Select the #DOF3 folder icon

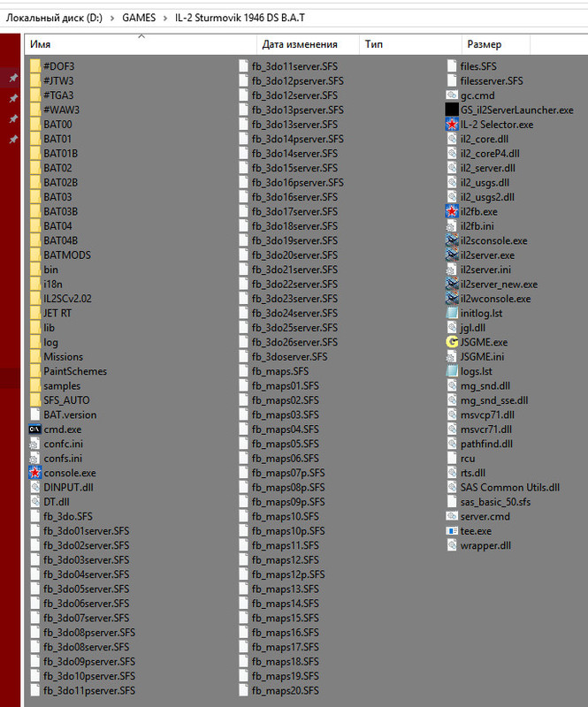tap(35, 66)
